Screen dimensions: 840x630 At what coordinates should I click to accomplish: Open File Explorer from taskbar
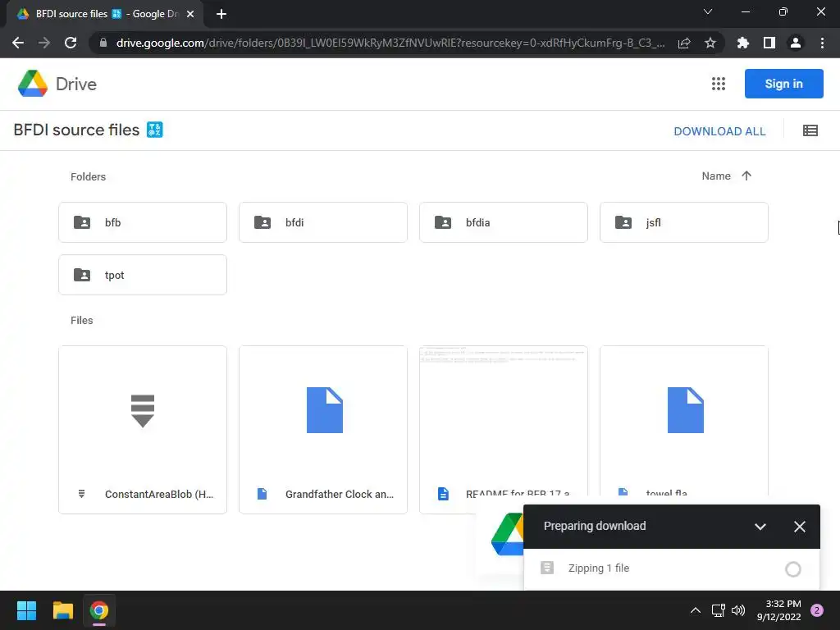[62, 610]
